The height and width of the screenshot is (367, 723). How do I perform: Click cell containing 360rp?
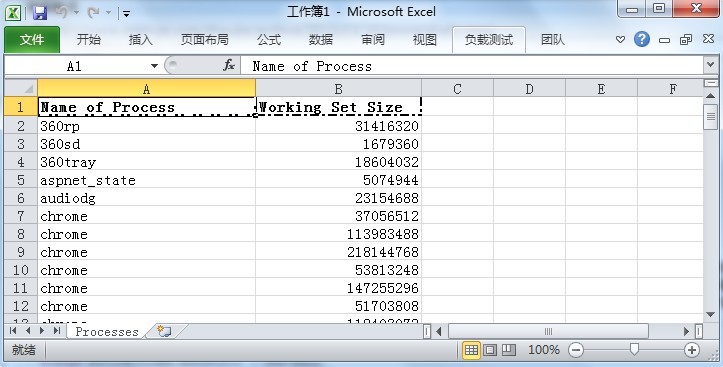[147, 126]
